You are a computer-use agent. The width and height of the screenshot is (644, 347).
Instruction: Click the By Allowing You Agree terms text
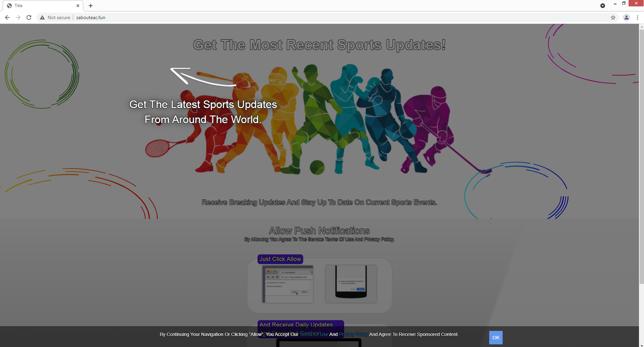pos(319,239)
